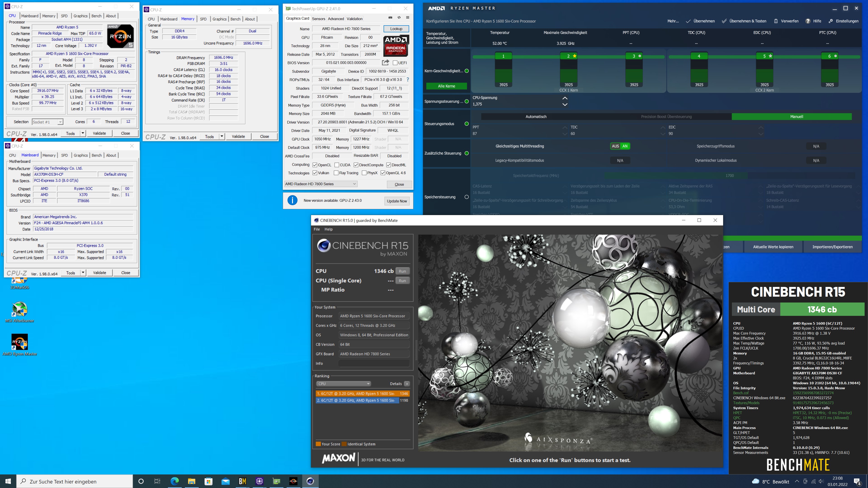Expand the Mehr... menu in Ryzen Master

tap(673, 21)
